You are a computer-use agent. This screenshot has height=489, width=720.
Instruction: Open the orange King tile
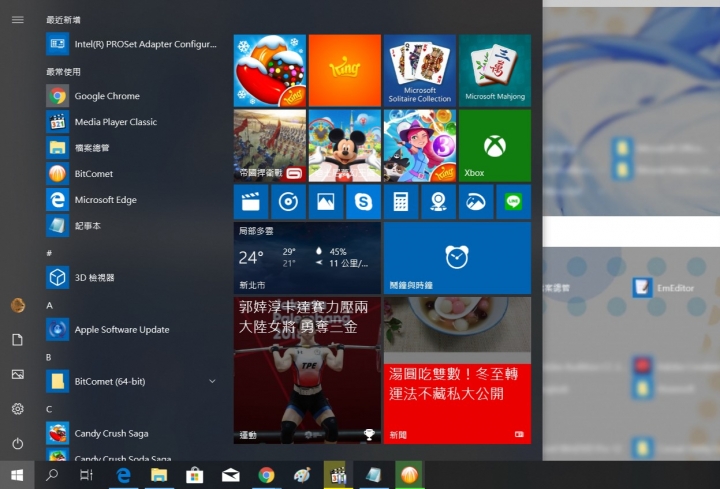(x=345, y=70)
